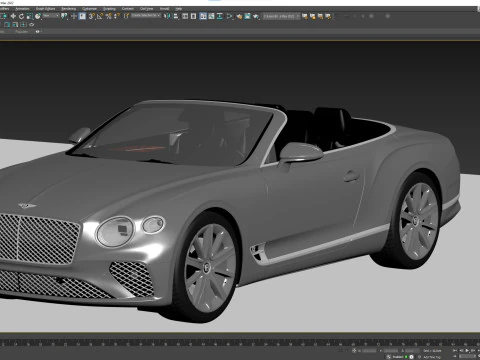Open the Reference Coordinate System dropdown
480x360 pixels.
click(51, 16)
